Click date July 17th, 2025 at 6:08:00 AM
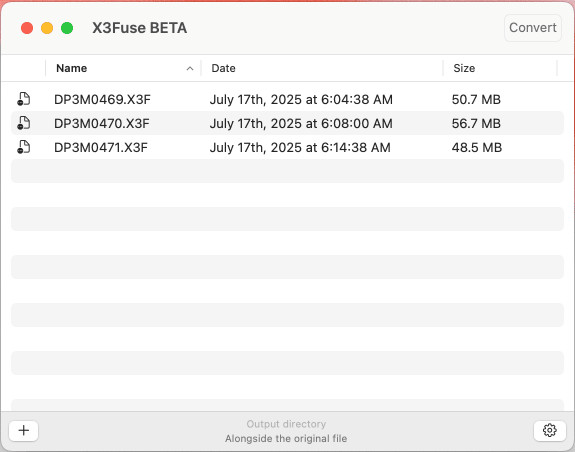The height and width of the screenshot is (452, 575). 301,124
